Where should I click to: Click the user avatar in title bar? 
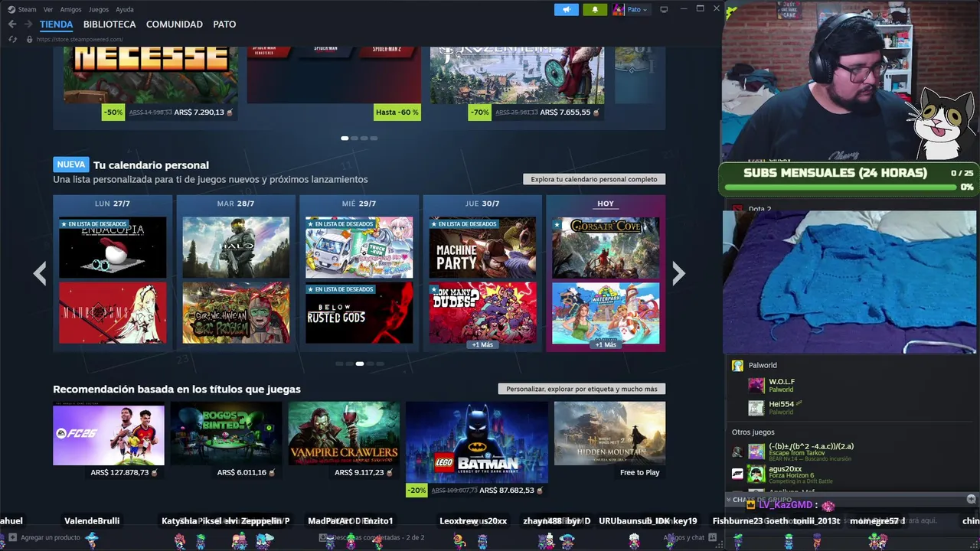tap(619, 9)
